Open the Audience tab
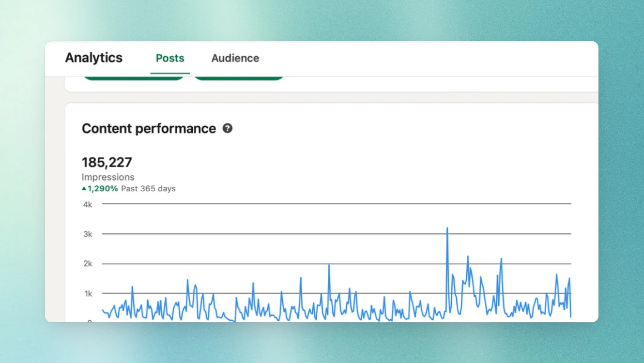 [x=235, y=58]
